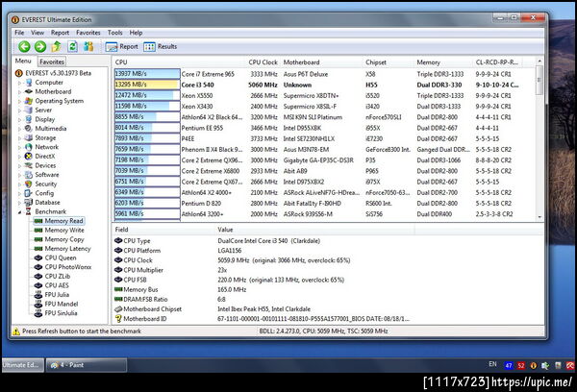This screenshot has width=577, height=392.
Task: Click the Security shield icon in tree
Action: click(28, 184)
